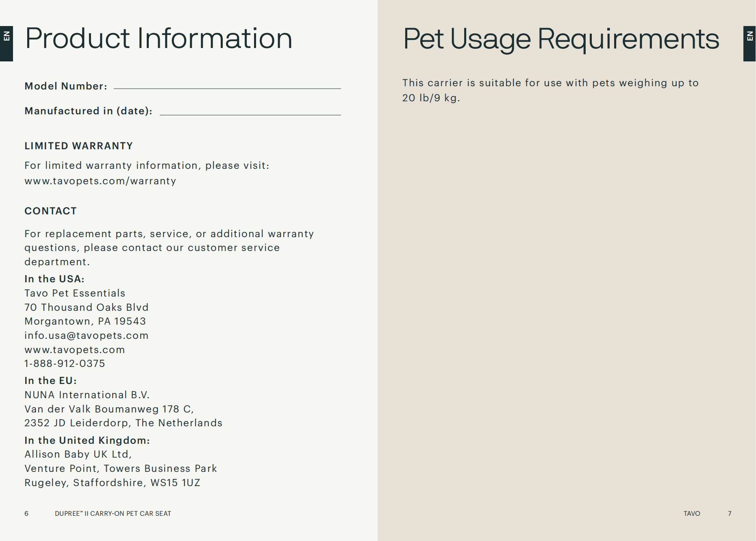Screen dimensions: 756x541
Task: Click the Product Information heading
Action: click(159, 39)
